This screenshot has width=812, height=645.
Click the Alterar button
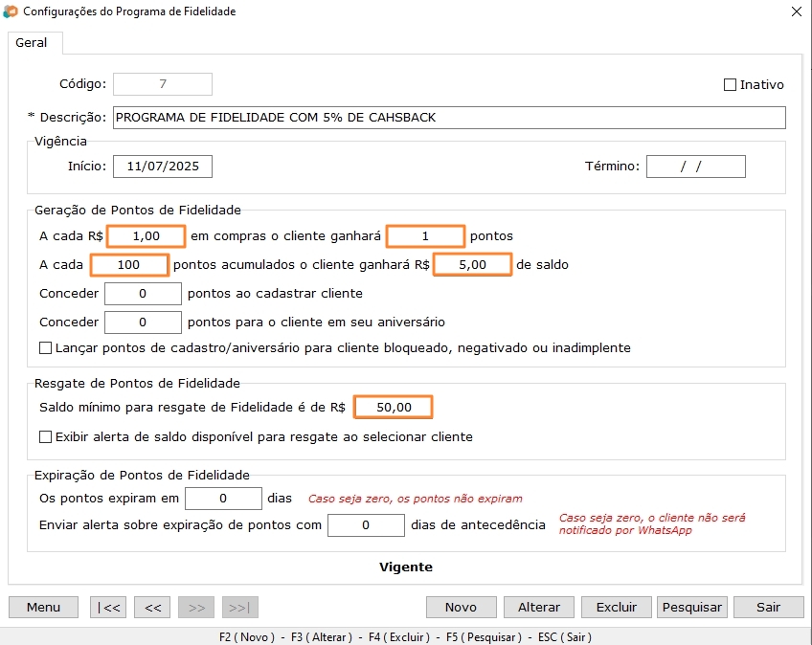click(538, 607)
